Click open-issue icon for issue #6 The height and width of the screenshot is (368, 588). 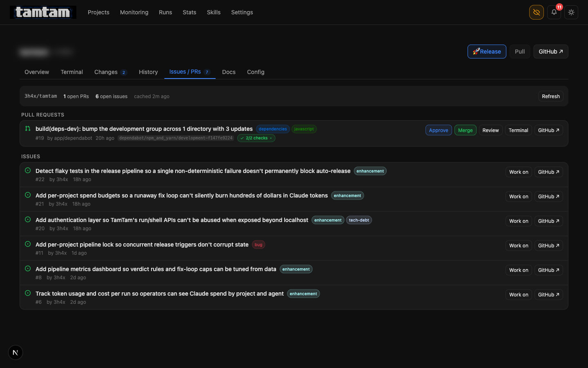[28, 293]
